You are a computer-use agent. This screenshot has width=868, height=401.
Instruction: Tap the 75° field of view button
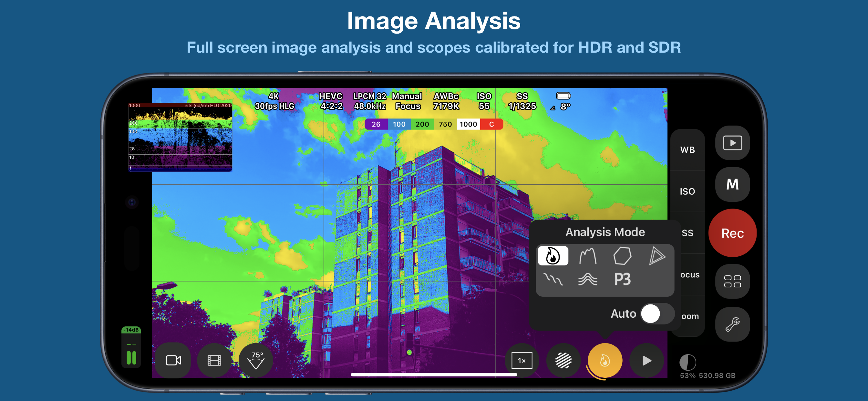coord(256,360)
